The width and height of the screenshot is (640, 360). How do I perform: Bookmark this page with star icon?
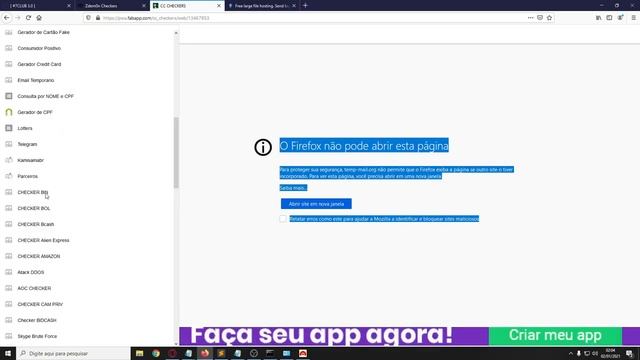pyautogui.click(x=549, y=18)
